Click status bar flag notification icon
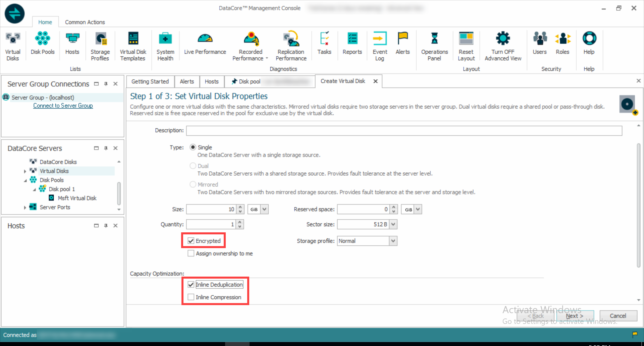 coord(635,334)
